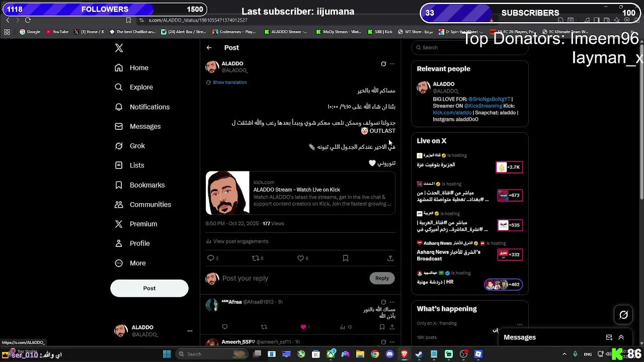The height and width of the screenshot is (362, 644).
Task: Open Ameerh_SSF reply author name
Action: coord(238,342)
